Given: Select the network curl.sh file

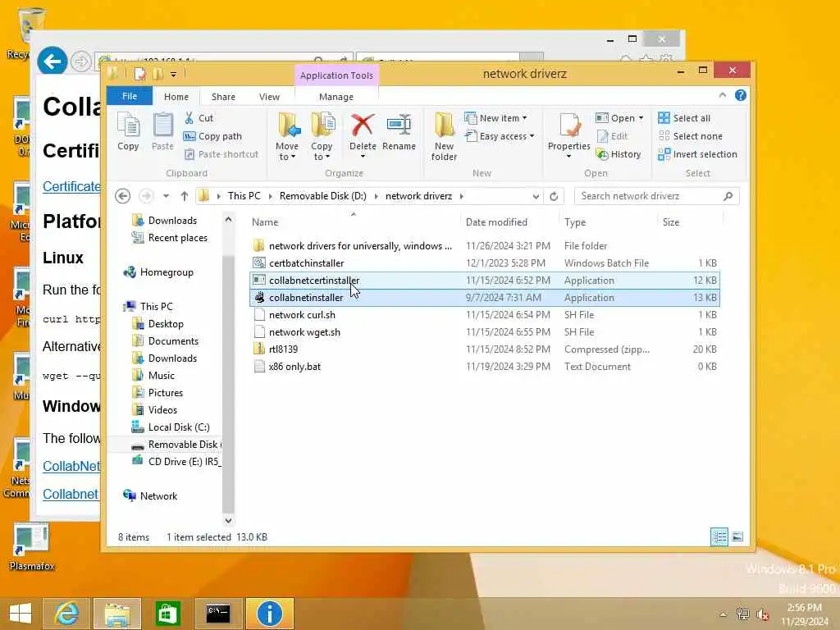Looking at the screenshot, I should [x=484, y=314].
